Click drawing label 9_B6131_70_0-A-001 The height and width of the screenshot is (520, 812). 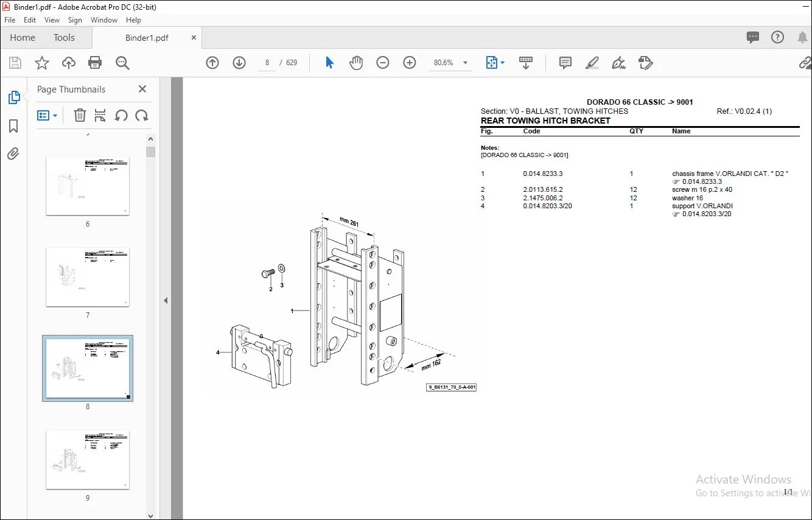(452, 387)
